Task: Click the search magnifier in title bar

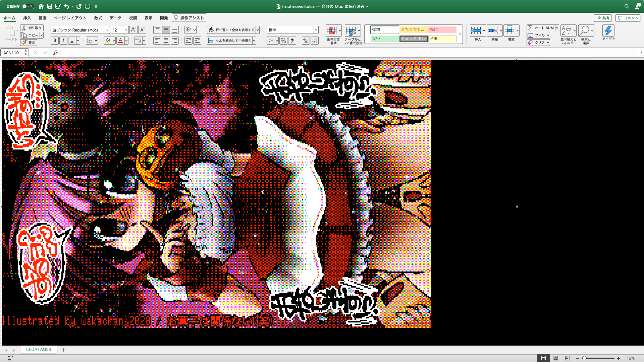Action: point(627,6)
